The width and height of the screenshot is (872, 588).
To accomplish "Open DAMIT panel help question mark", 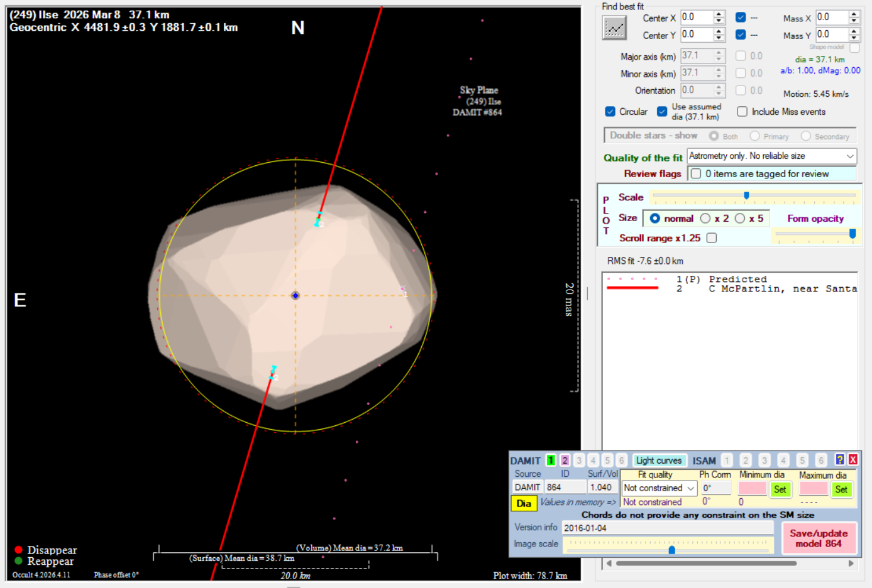I will point(839,460).
